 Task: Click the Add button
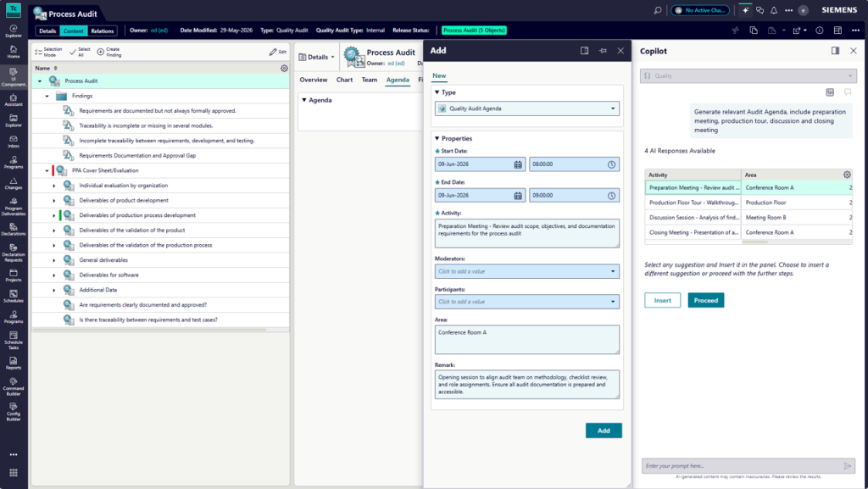pyautogui.click(x=604, y=431)
